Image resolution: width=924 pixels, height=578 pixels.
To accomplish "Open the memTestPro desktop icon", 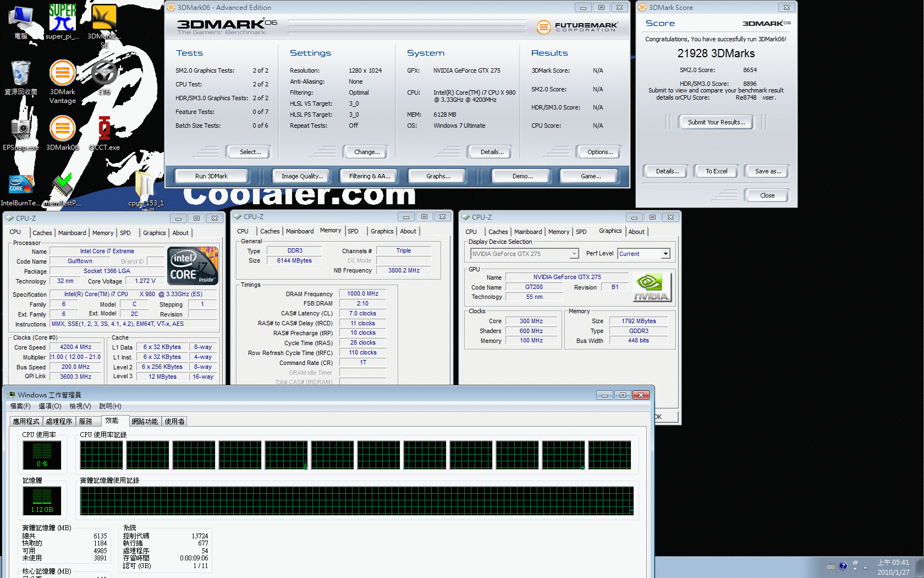I will (x=62, y=190).
